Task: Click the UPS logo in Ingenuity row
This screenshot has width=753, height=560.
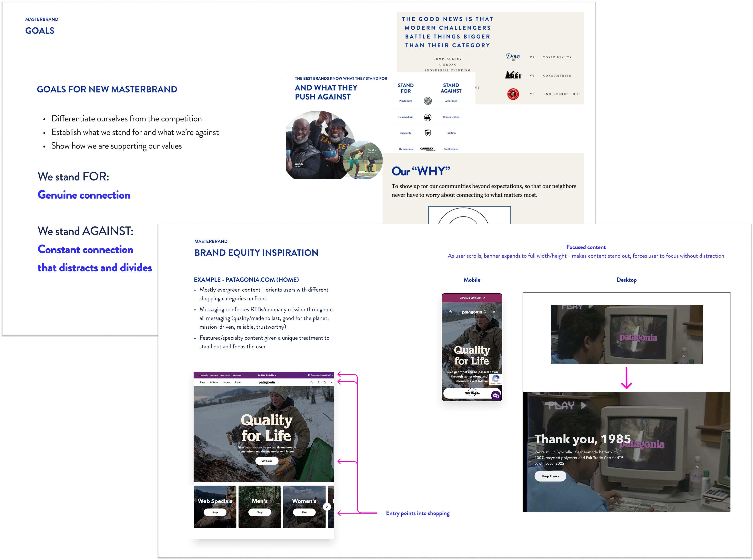Action: click(x=428, y=133)
